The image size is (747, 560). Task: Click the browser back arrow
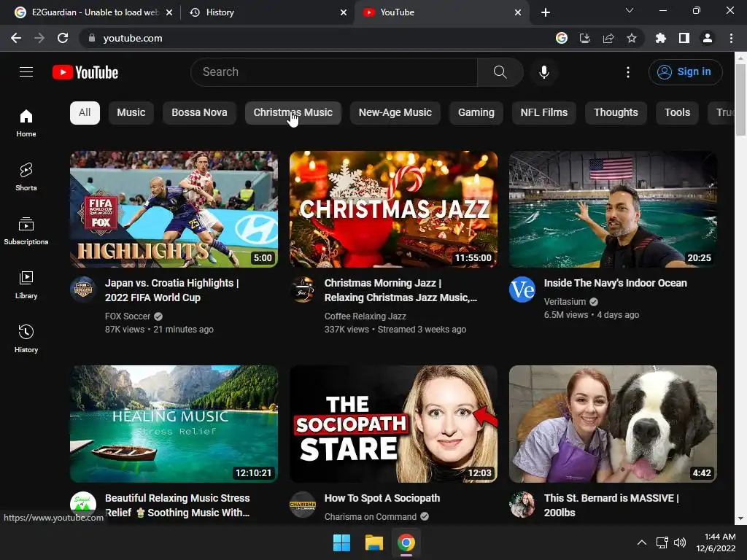16,38
